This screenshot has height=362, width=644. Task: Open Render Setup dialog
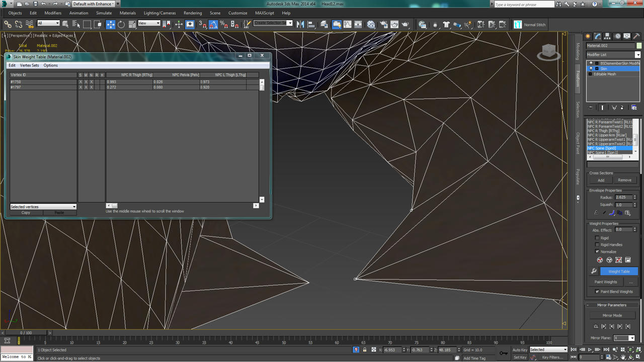(x=383, y=24)
